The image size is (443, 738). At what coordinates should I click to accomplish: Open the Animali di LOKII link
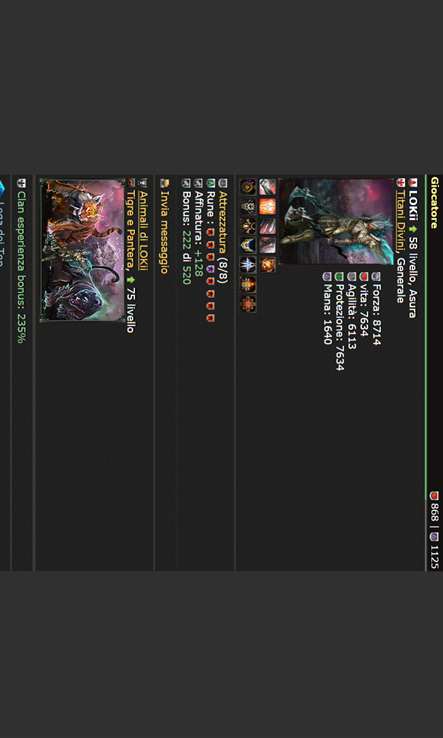[144, 231]
